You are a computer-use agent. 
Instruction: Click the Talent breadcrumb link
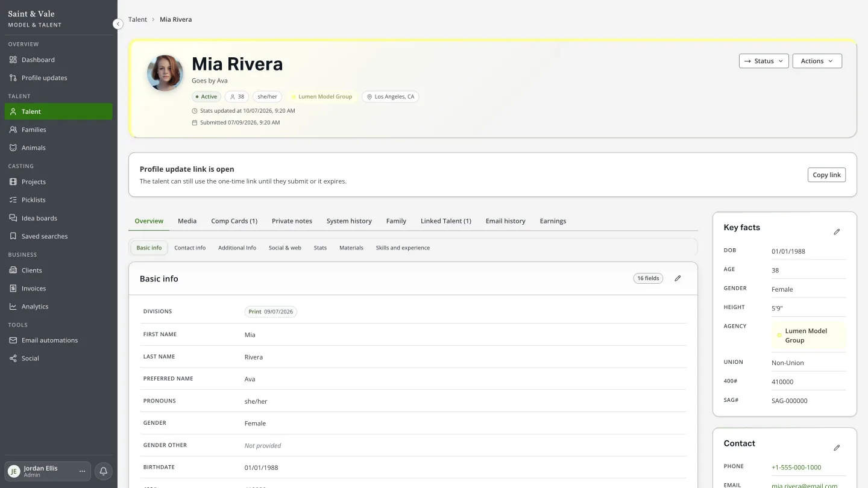[137, 19]
